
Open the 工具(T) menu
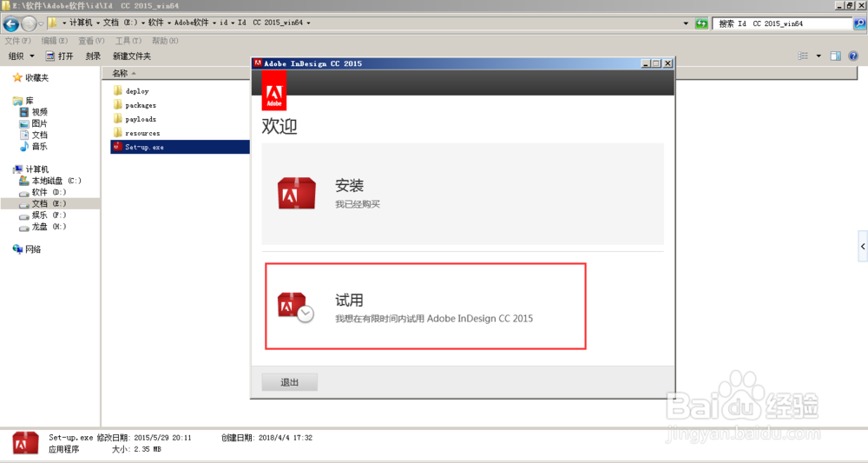click(128, 41)
